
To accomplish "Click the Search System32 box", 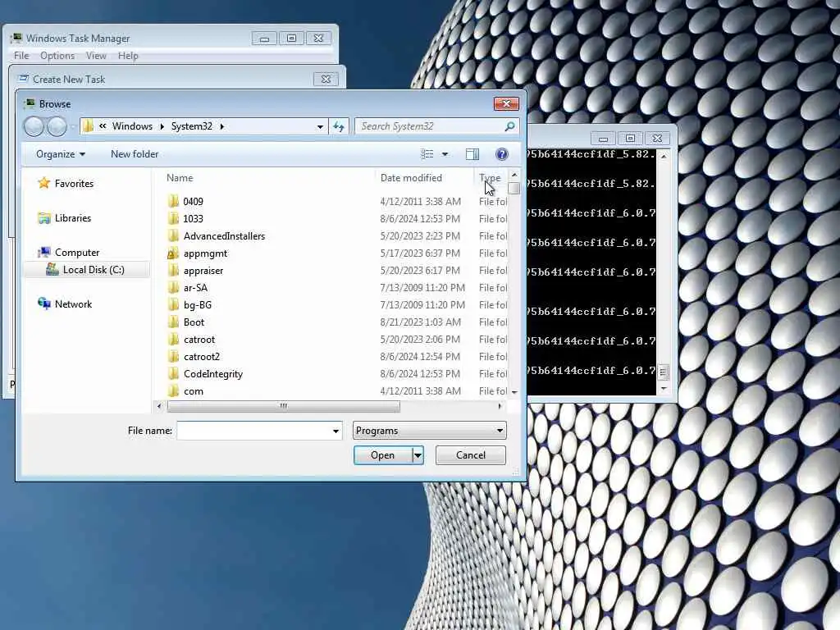I will tap(436, 126).
